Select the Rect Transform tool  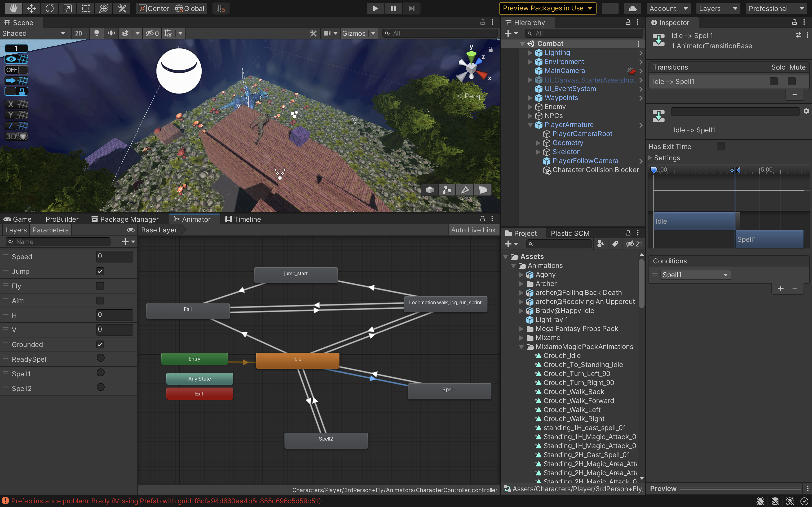click(x=85, y=8)
